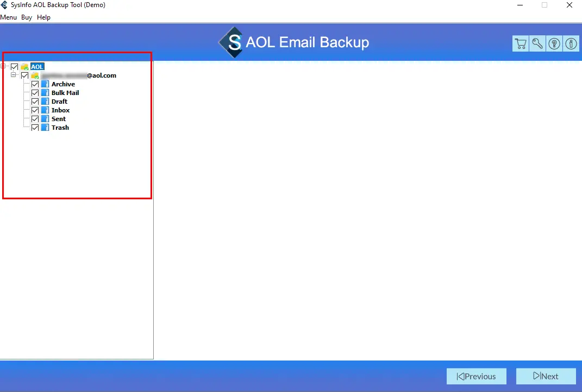Open the shopping cart purchase icon
The width and height of the screenshot is (582, 392).
521,44
